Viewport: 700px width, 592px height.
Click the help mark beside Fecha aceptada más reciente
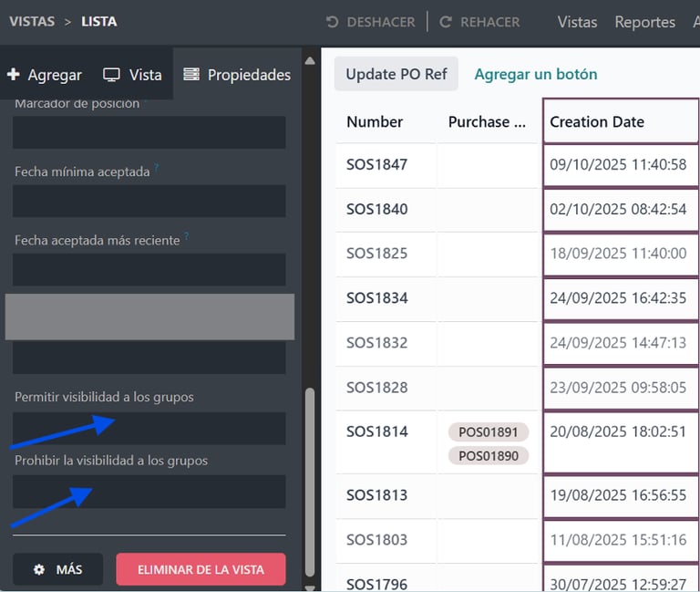pos(187,237)
